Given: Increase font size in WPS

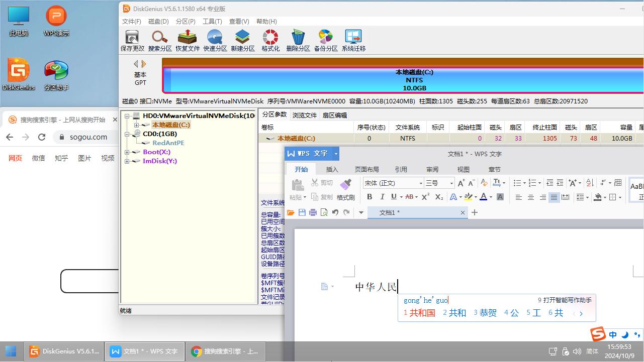Looking at the screenshot, I should coord(461,183).
